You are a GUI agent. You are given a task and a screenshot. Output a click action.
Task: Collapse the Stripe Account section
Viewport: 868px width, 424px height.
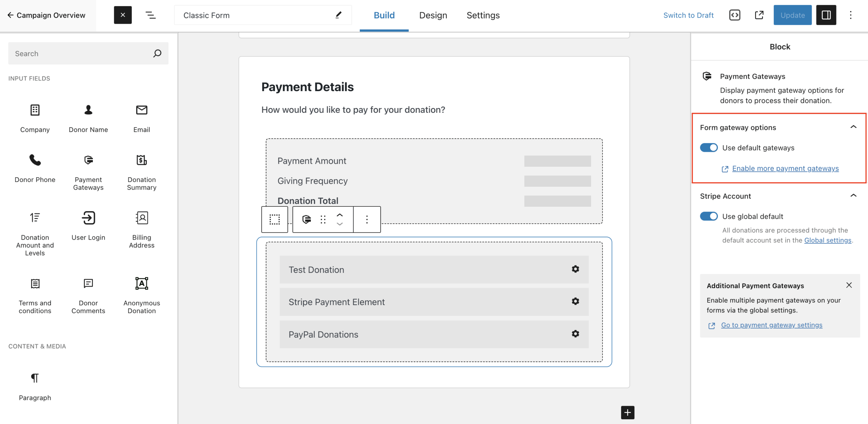(853, 196)
